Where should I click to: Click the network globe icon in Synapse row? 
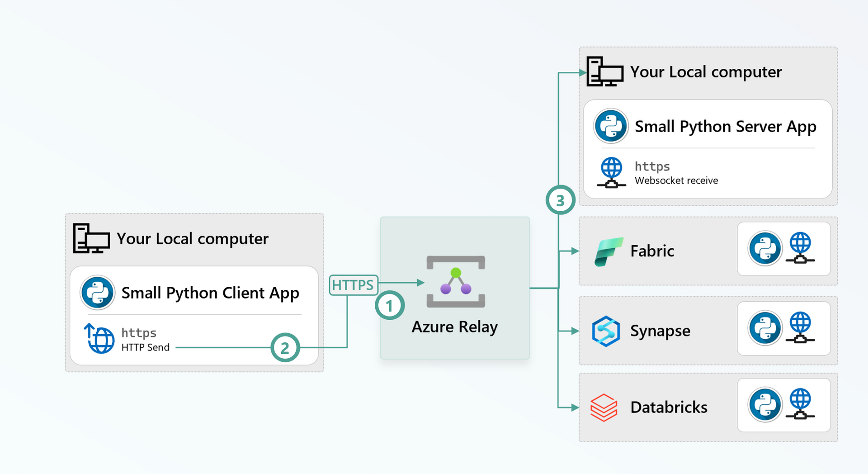800,327
